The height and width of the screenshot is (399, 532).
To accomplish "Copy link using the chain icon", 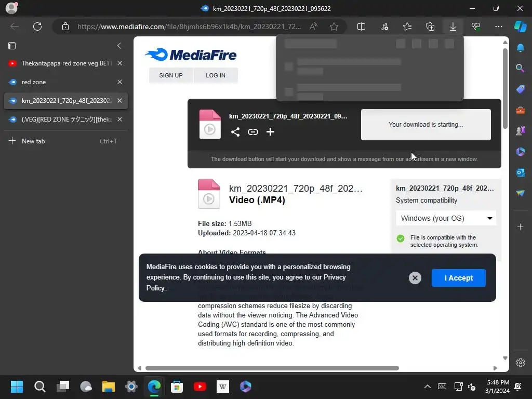I will click(253, 131).
